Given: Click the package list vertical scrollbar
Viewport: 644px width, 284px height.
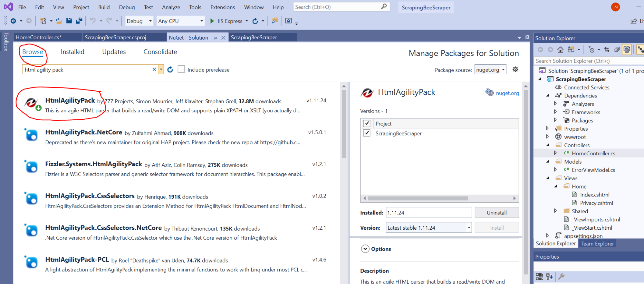Looking at the screenshot, I should coord(344,124).
